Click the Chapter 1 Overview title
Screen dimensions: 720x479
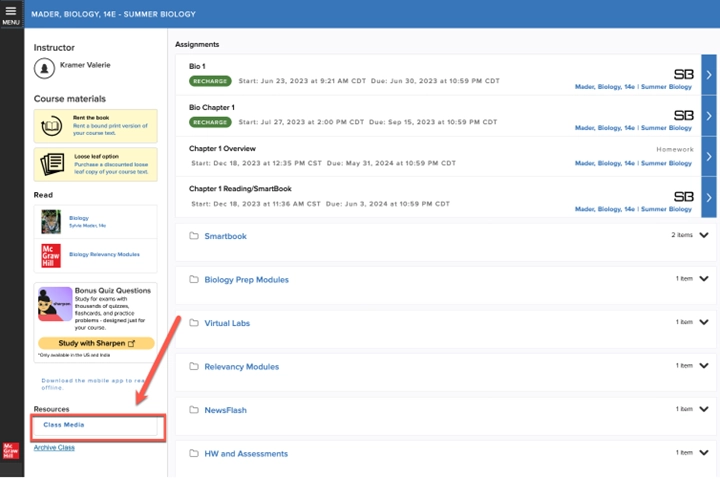[x=222, y=149]
